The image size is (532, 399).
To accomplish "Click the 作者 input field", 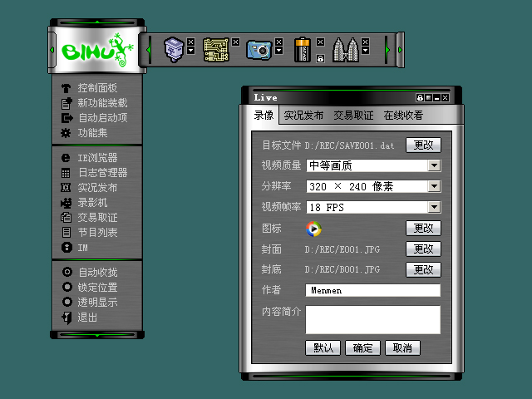I will click(x=373, y=290).
